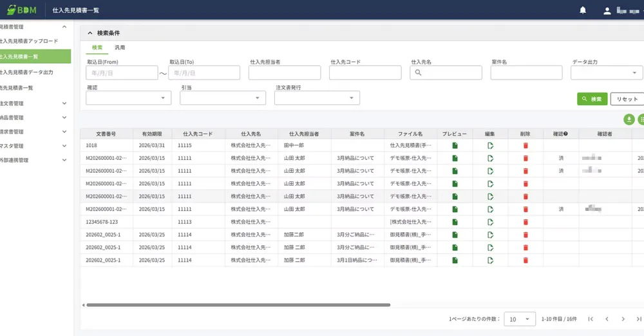
Task: Expand the マスタ管理 sidebar section
Action: click(x=64, y=146)
